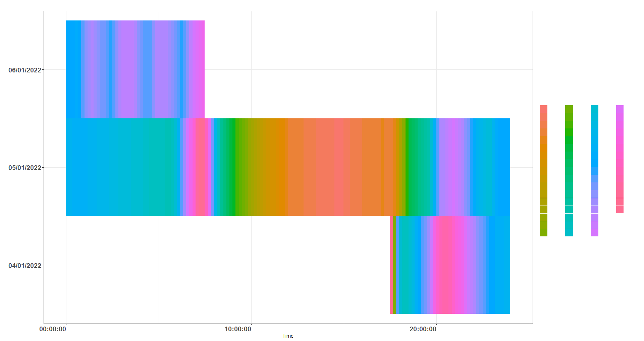Click the 00:00:00 tick label
Screen dimensions: 644x341
[x=53, y=329]
